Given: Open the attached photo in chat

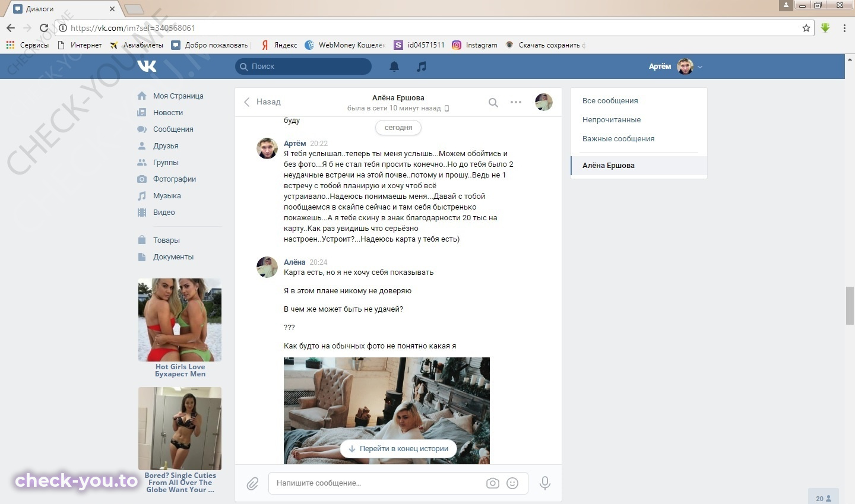Looking at the screenshot, I should click(387, 411).
